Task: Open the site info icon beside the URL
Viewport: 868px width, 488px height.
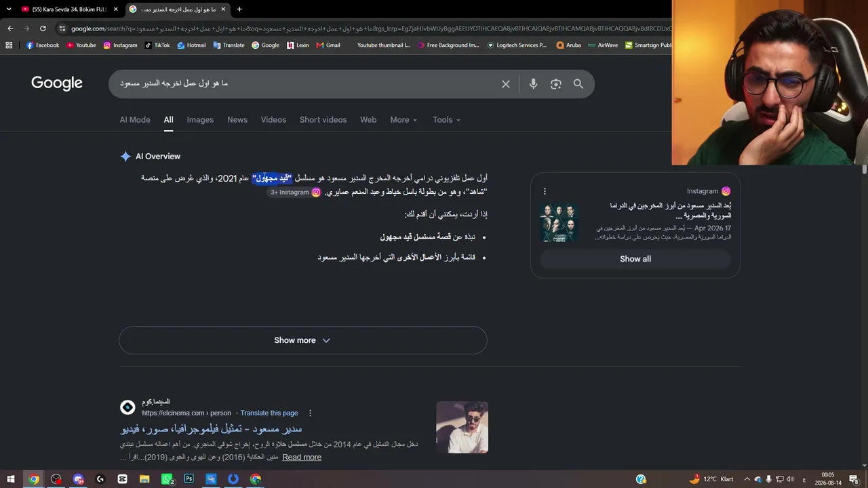Action: (62, 28)
